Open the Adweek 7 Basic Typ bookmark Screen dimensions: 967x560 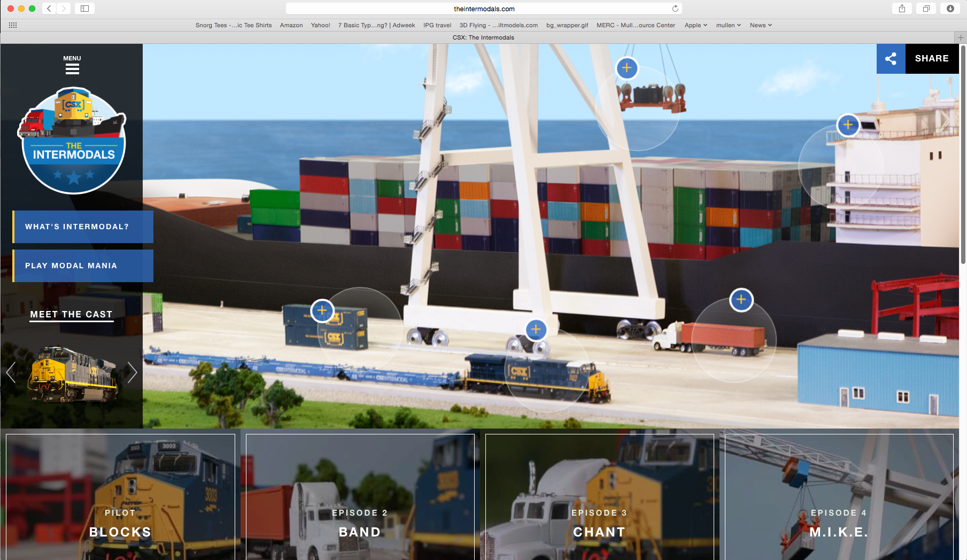click(x=376, y=25)
